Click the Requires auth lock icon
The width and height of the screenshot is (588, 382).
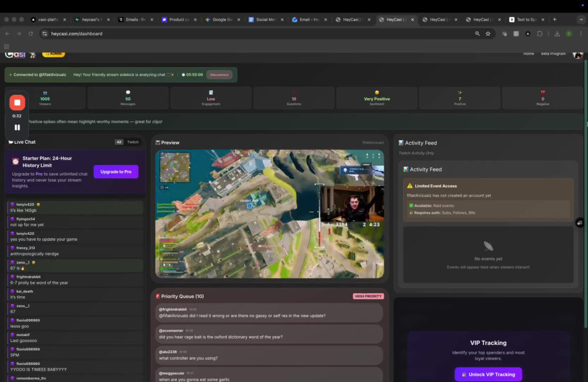pos(411,212)
